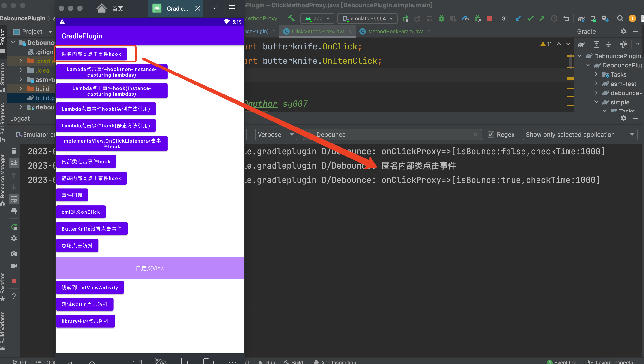Click the logcat help question icon
This screenshot has width=644, height=364.
tap(14, 296)
